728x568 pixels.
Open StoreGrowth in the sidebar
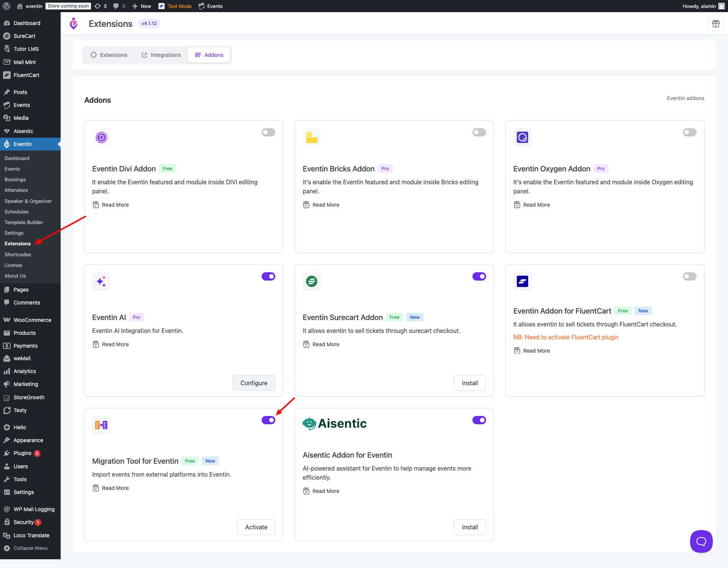coord(30,397)
